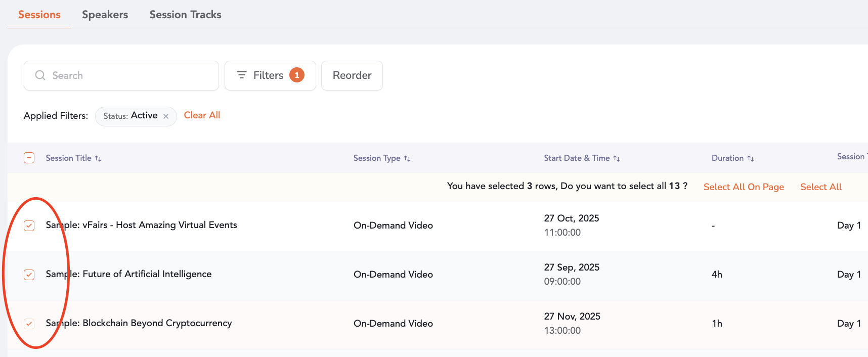Sort by Duration arrows icon

pos(751,159)
